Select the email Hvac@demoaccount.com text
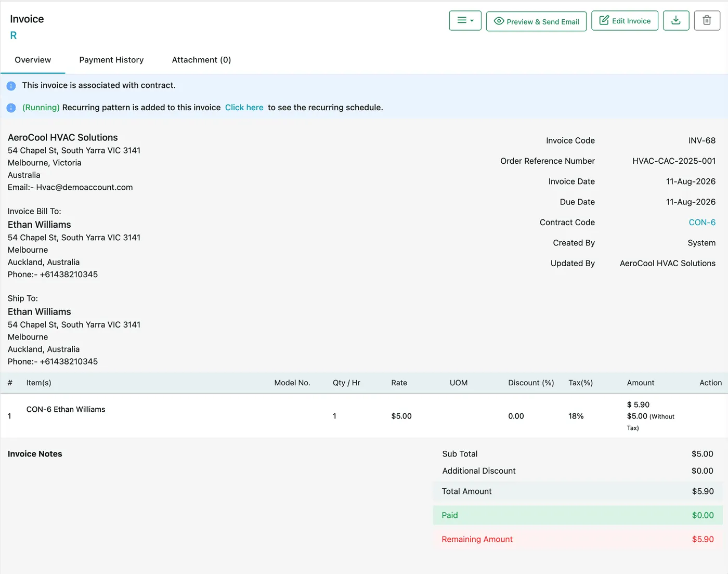728x574 pixels. (x=84, y=188)
